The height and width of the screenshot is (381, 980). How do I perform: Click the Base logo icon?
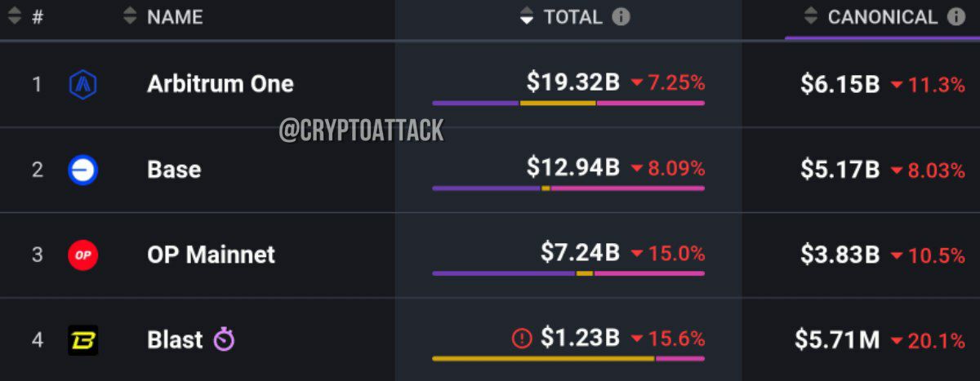pos(83,170)
